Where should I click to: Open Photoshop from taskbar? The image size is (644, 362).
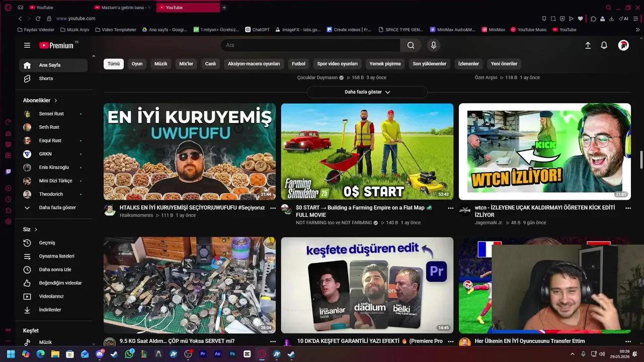point(232,354)
